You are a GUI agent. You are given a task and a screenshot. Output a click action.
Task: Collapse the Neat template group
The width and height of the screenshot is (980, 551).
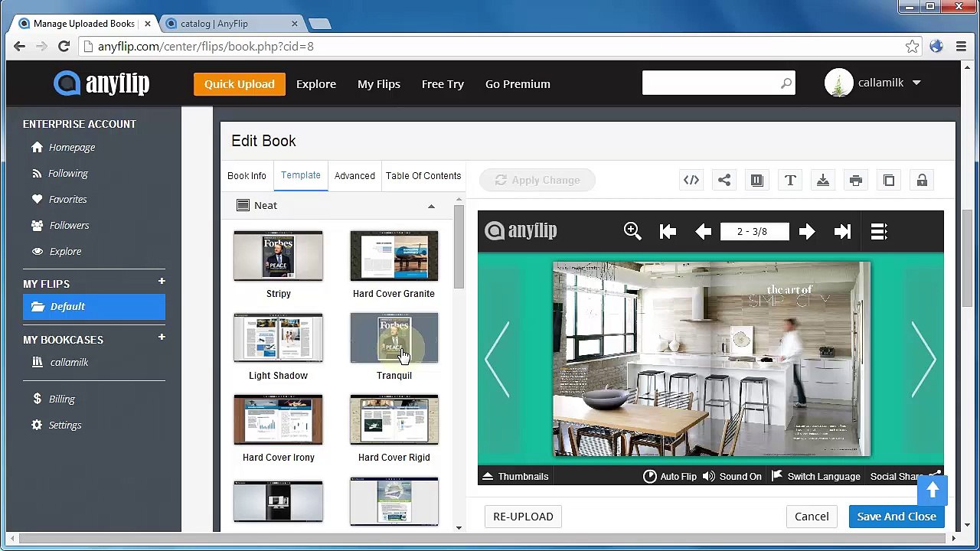tap(431, 206)
